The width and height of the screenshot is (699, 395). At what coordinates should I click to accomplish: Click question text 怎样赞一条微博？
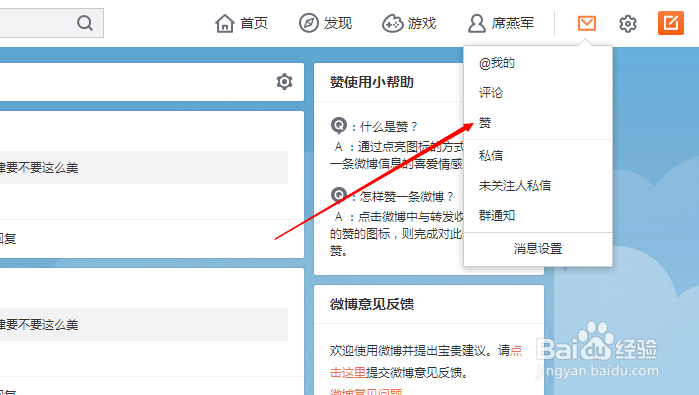(x=407, y=197)
